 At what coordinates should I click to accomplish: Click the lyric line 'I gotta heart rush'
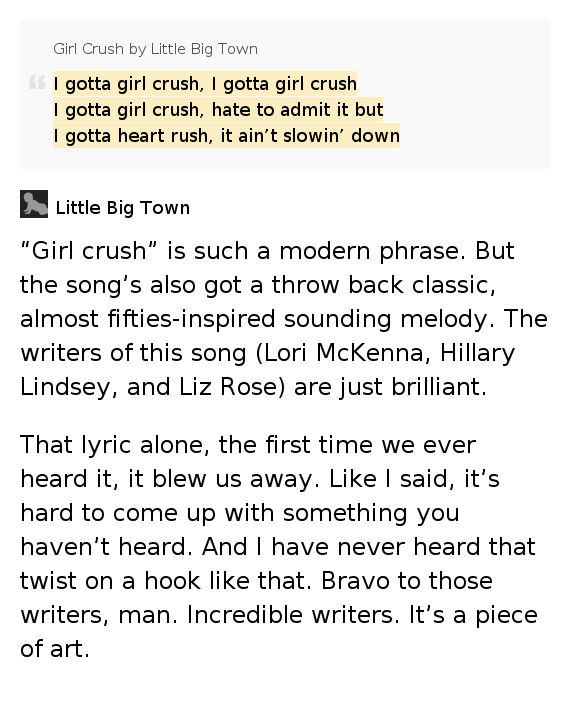(130, 135)
